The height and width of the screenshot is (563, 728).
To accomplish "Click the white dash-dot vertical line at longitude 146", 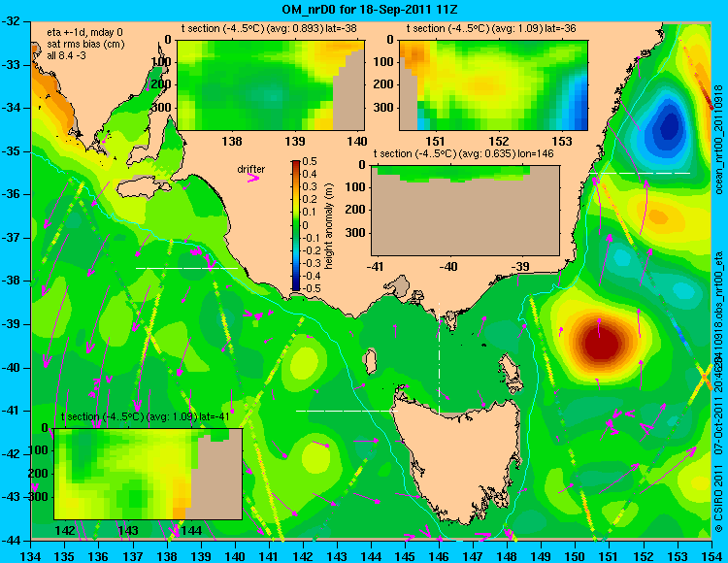I will 439,359.
